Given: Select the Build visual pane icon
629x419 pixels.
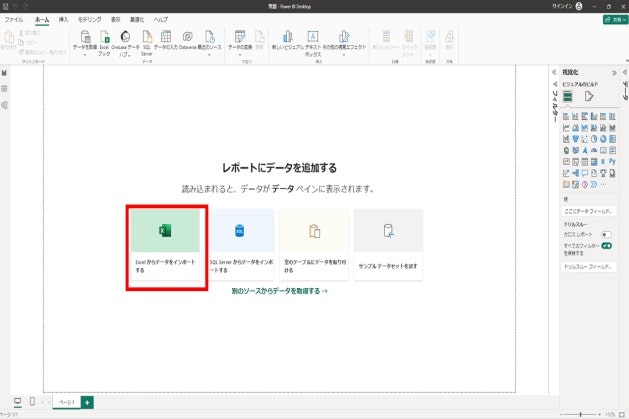Looking at the screenshot, I should tap(568, 96).
